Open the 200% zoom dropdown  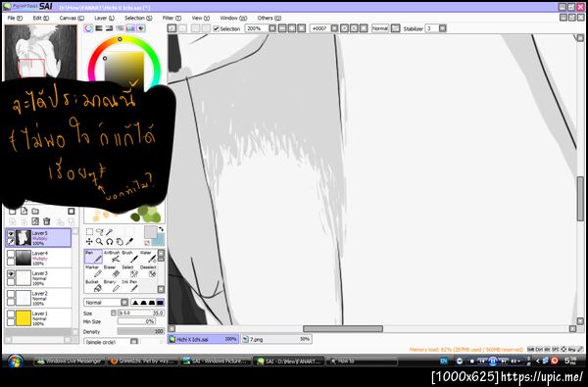pyautogui.click(x=272, y=28)
